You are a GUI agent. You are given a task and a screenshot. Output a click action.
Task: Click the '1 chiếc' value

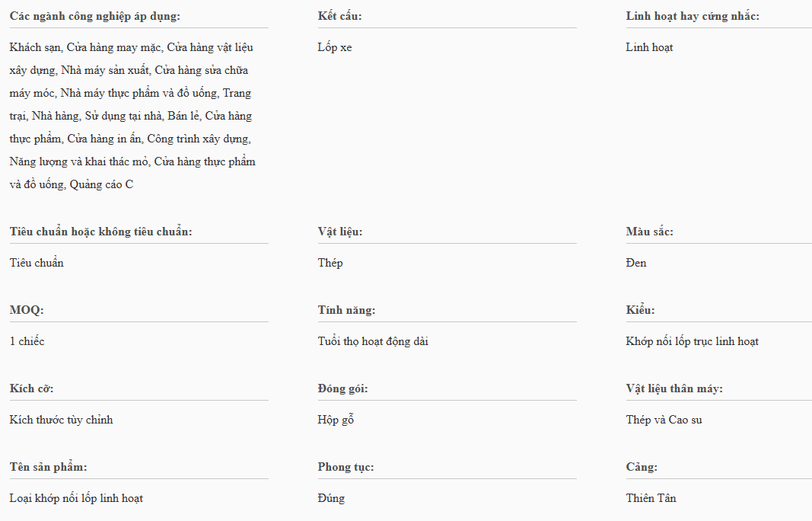point(27,341)
